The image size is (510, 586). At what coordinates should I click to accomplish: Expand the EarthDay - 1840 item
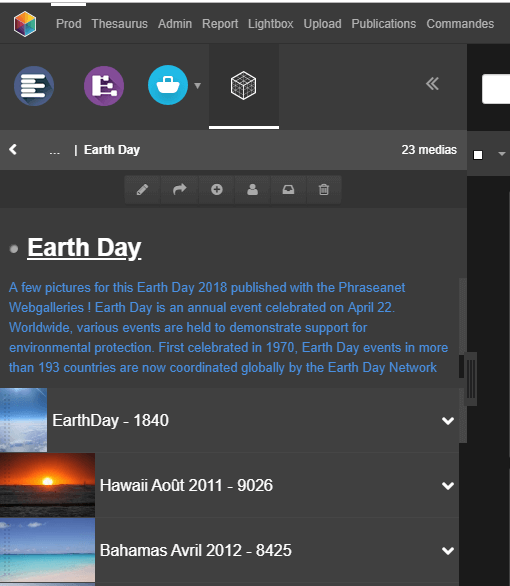click(448, 421)
